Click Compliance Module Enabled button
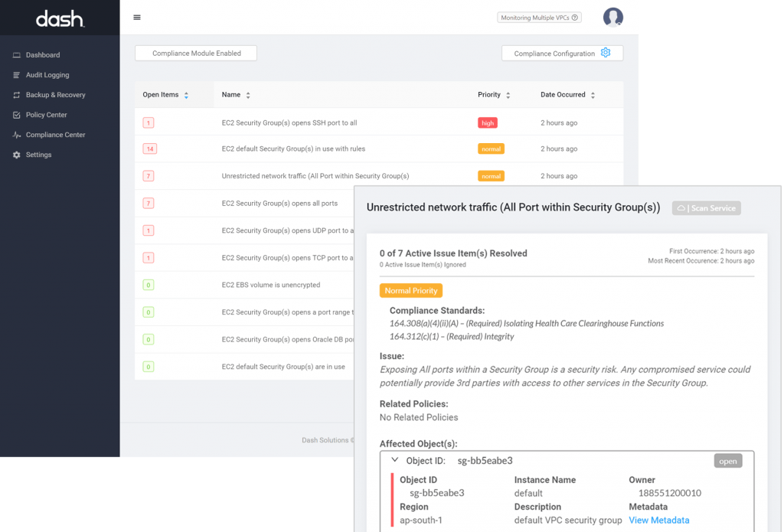The image size is (784, 532). (196, 54)
